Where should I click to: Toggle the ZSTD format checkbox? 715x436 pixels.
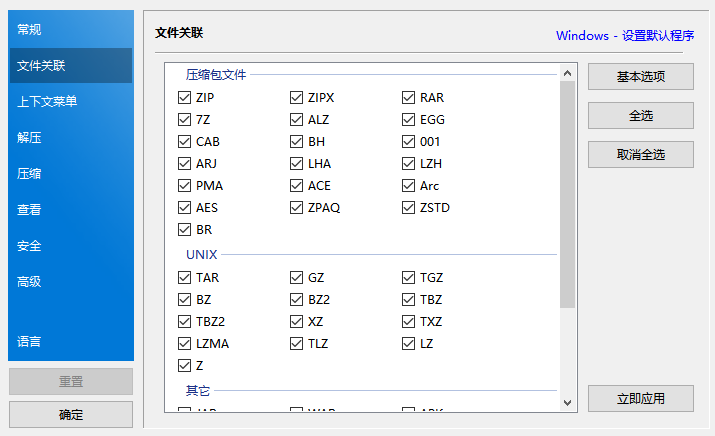[x=408, y=208]
